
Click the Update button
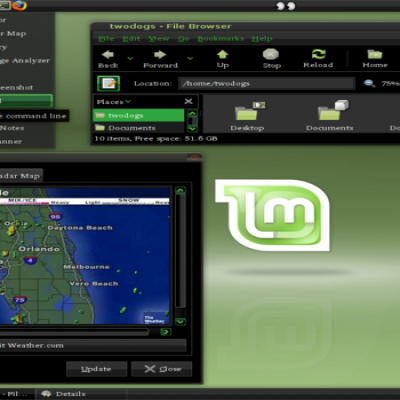(x=96, y=369)
